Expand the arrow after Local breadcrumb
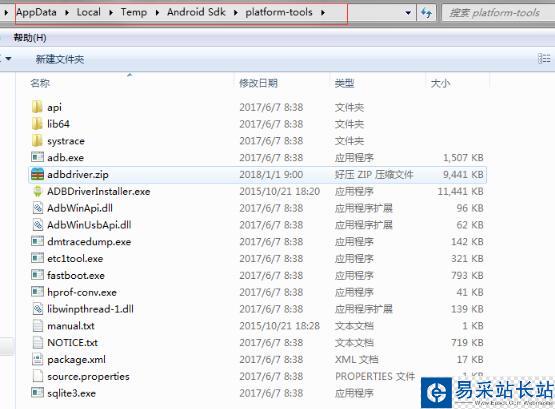Screen dimensions: 555x409 [x=111, y=13]
